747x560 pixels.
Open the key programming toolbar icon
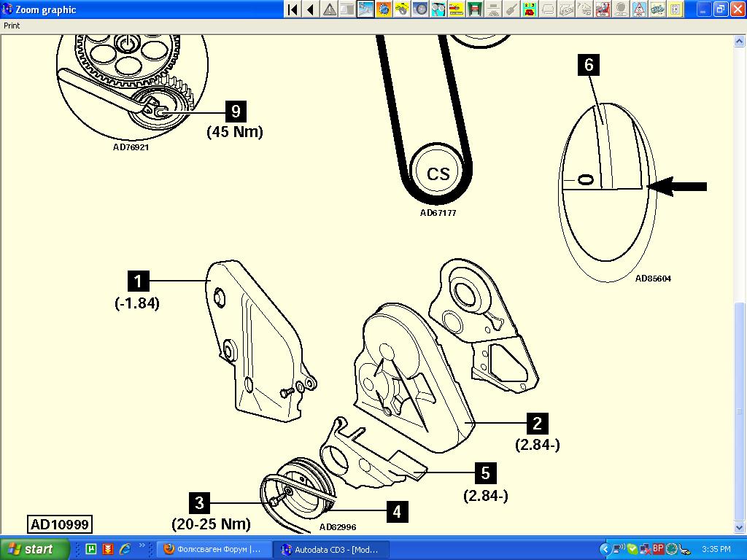point(657,9)
